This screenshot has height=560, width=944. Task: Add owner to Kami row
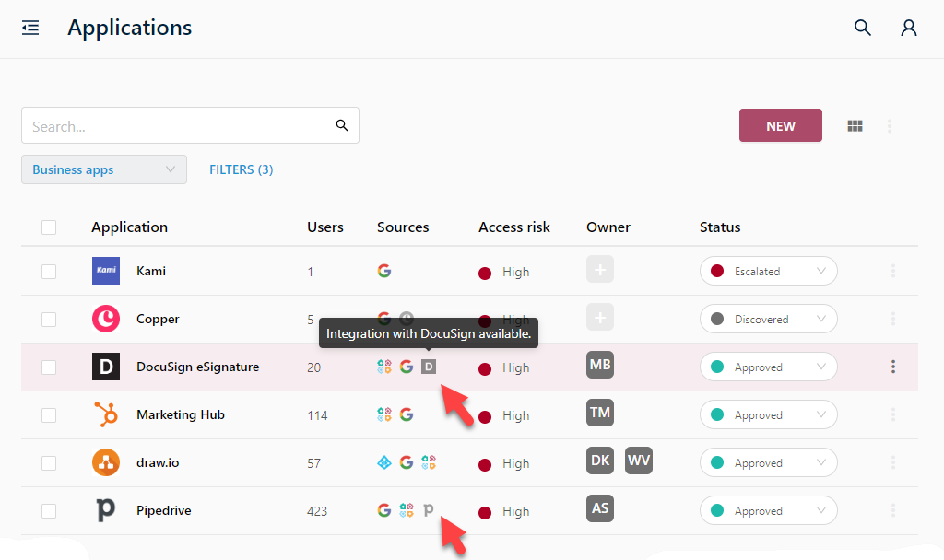click(600, 270)
